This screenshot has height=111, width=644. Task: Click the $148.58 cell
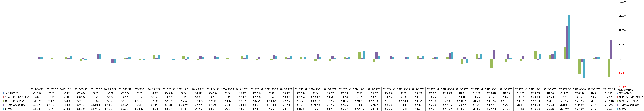(316, 105)
